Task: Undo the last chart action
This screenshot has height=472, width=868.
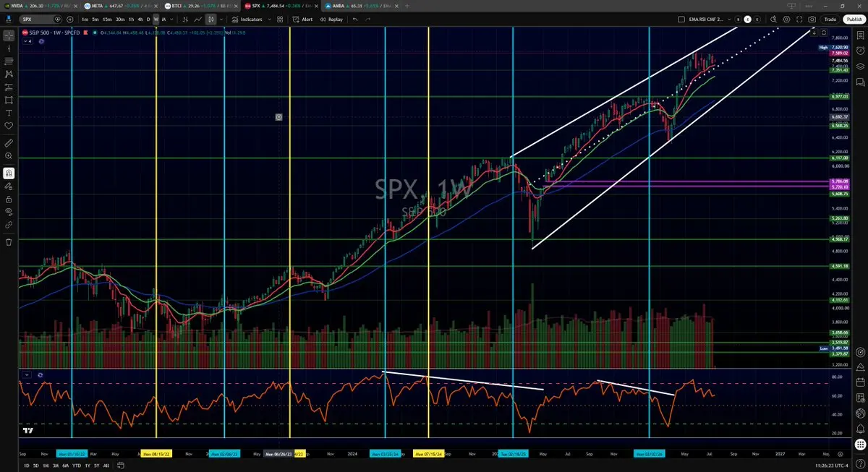Action: (355, 19)
